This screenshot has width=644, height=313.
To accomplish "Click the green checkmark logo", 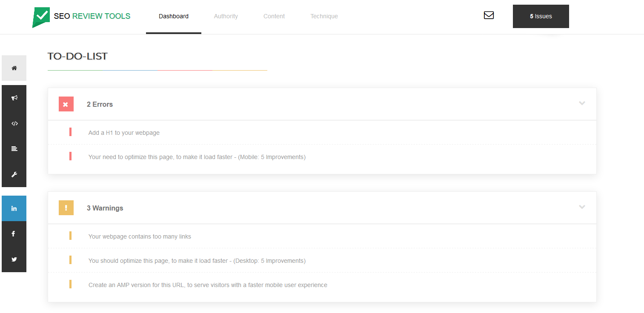I will pyautogui.click(x=41, y=17).
